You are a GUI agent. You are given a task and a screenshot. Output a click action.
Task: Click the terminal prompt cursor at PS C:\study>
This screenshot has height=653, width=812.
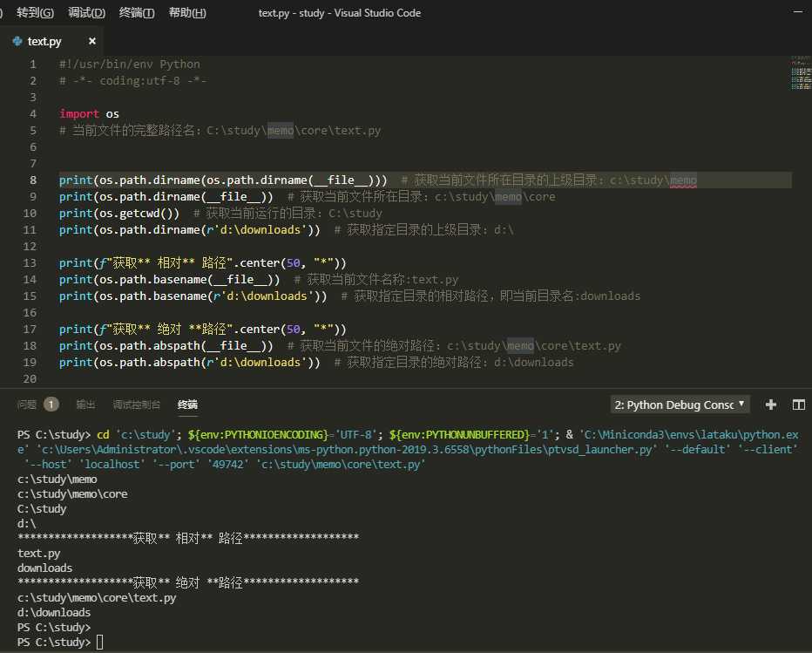click(99, 643)
